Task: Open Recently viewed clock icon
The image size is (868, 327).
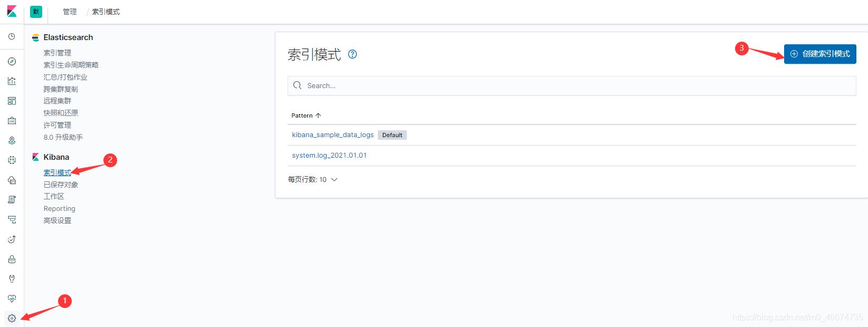Action: 12,36
